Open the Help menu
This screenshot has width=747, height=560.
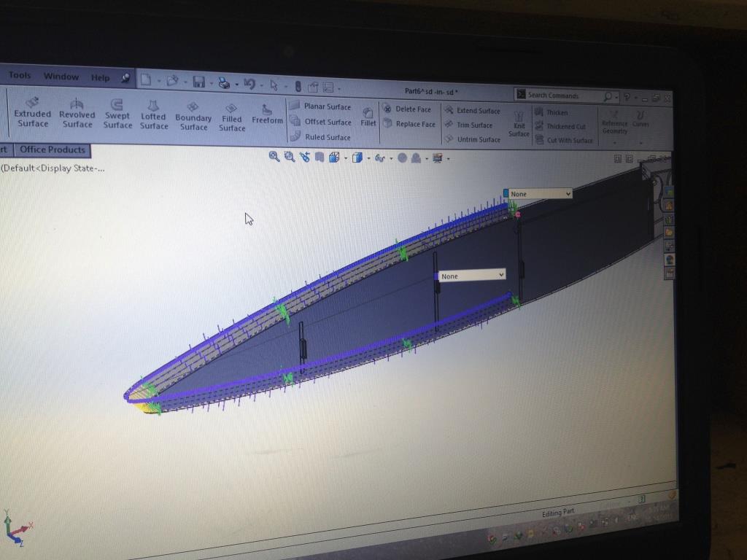tap(100, 77)
